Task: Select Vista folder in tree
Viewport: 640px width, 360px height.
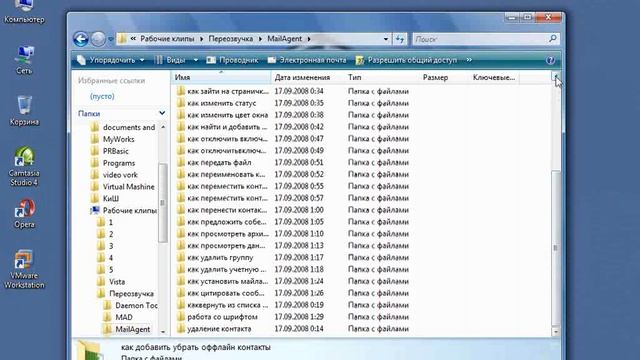Action: pos(111,282)
